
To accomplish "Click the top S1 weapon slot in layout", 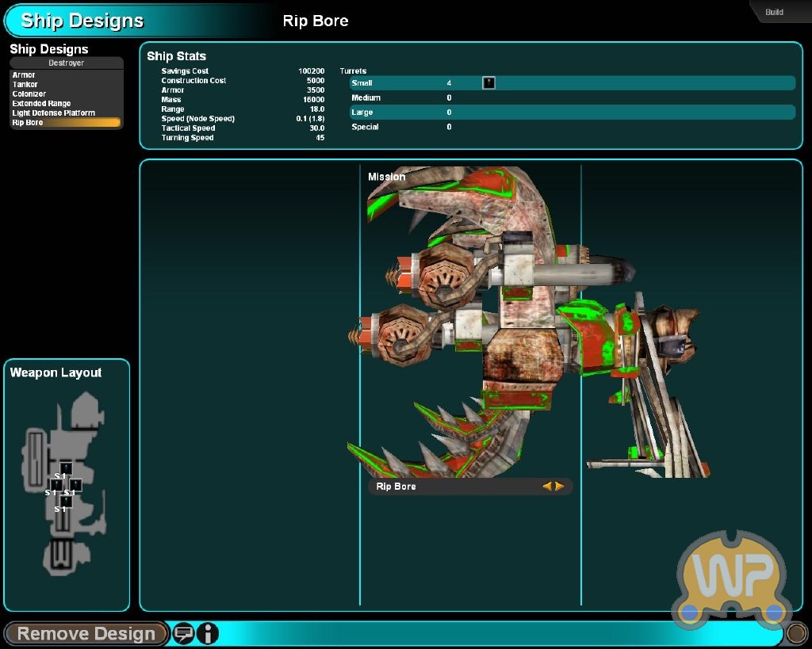I will click(66, 468).
